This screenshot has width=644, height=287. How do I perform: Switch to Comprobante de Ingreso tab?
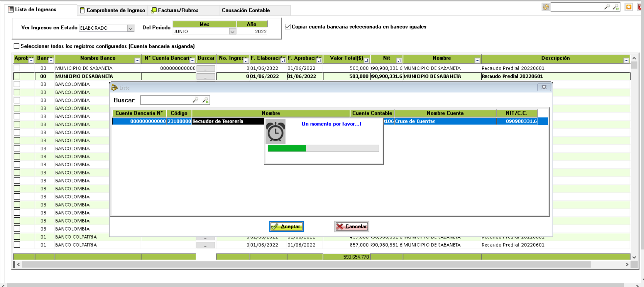coord(113,10)
